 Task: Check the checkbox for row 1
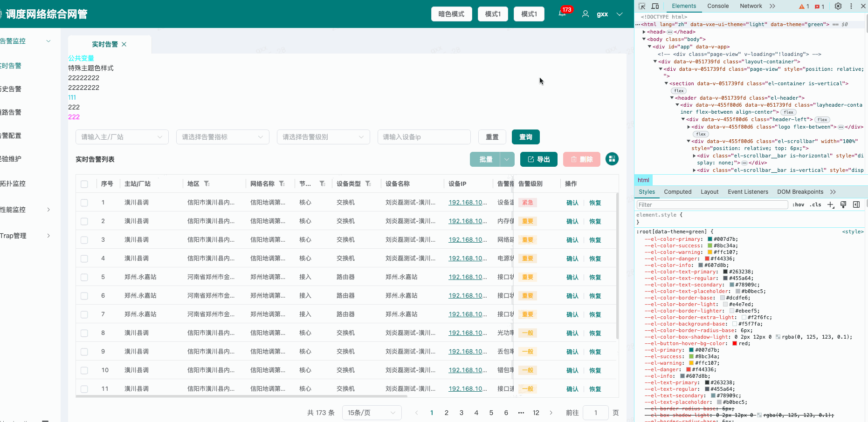coord(84,203)
